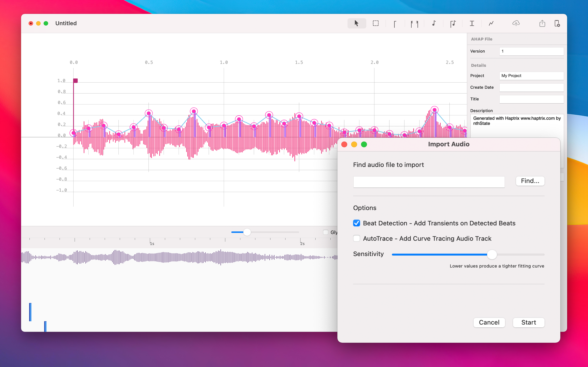Select the music note audio tool
The image size is (588, 367).
(434, 23)
